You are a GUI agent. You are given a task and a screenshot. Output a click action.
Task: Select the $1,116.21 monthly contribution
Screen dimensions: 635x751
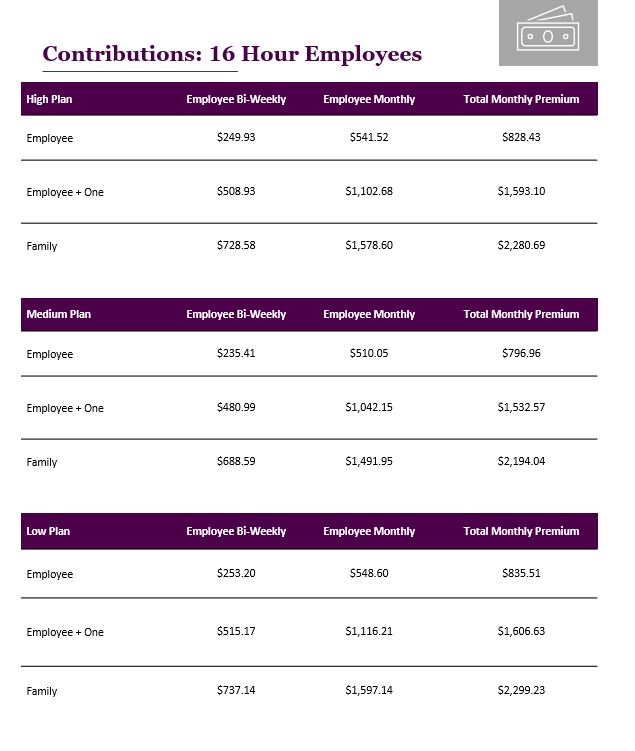click(369, 631)
